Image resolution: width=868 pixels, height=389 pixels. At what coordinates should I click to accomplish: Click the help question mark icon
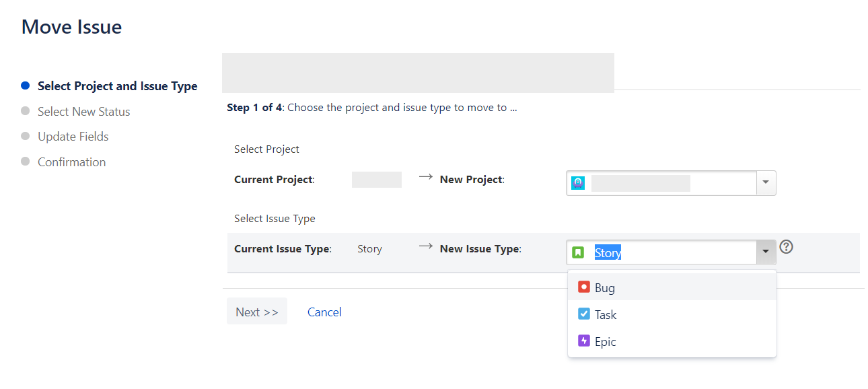(x=786, y=247)
